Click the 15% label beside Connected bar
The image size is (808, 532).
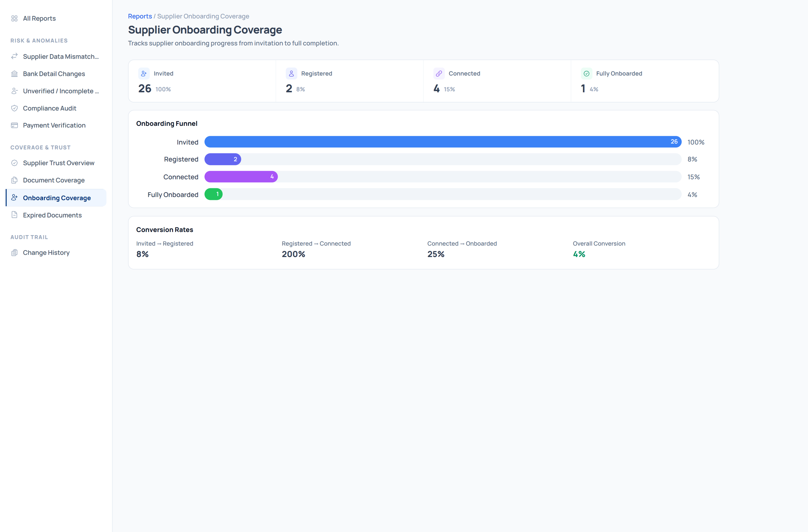694,177
